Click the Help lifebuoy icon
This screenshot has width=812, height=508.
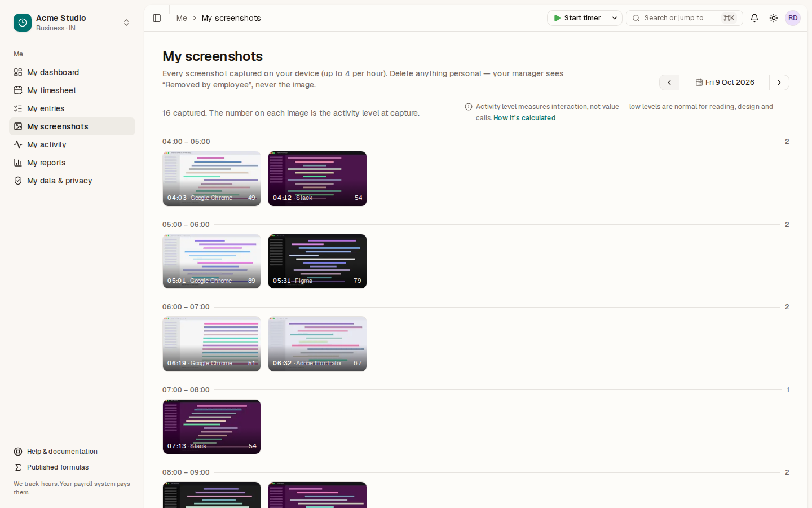coord(18,452)
